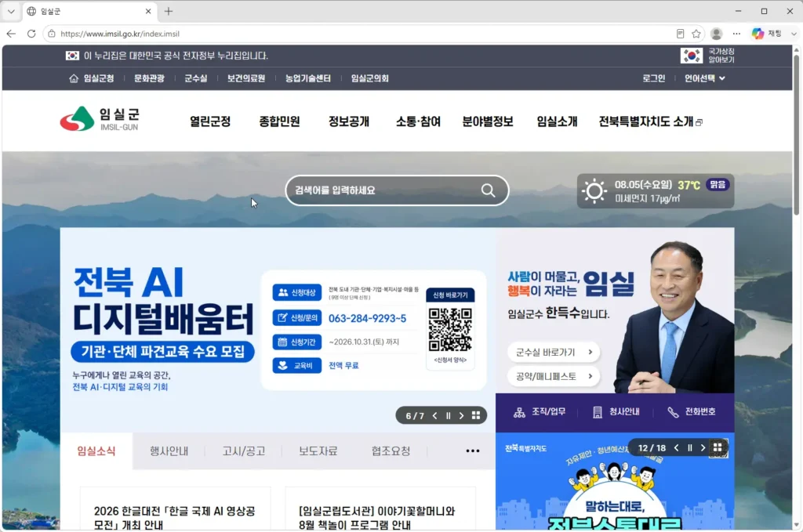
Task: Open 청사안내 with building icon
Action: point(616,412)
